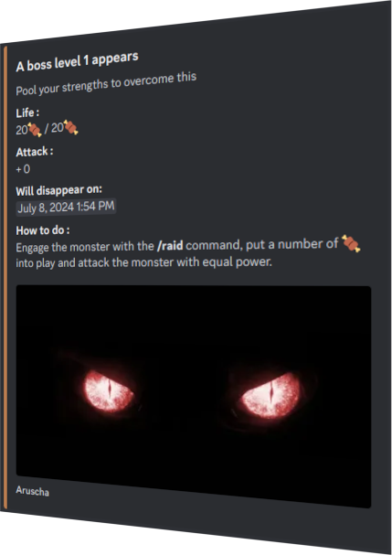This screenshot has width=392, height=555.
Task: Click the Aruscha footer text
Action: coord(32,491)
